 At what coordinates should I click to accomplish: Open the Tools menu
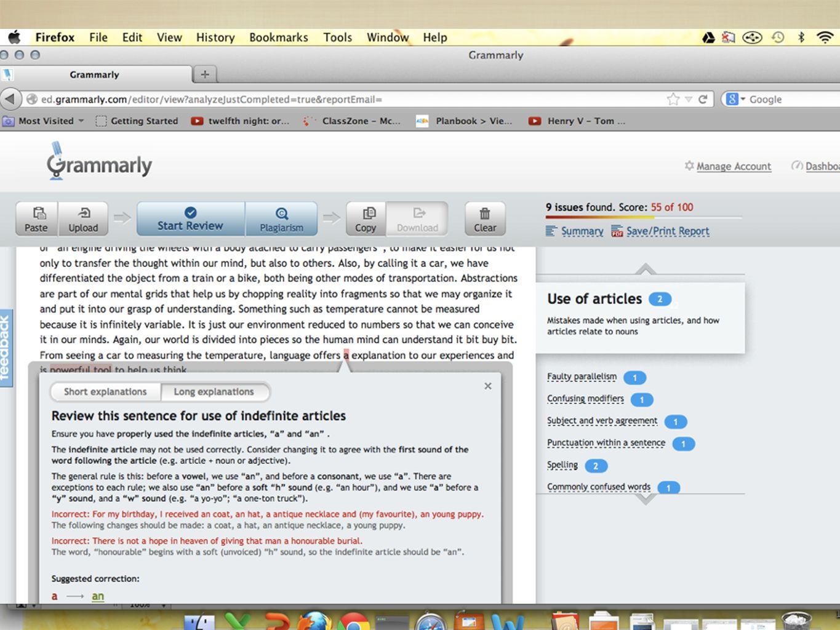[338, 37]
